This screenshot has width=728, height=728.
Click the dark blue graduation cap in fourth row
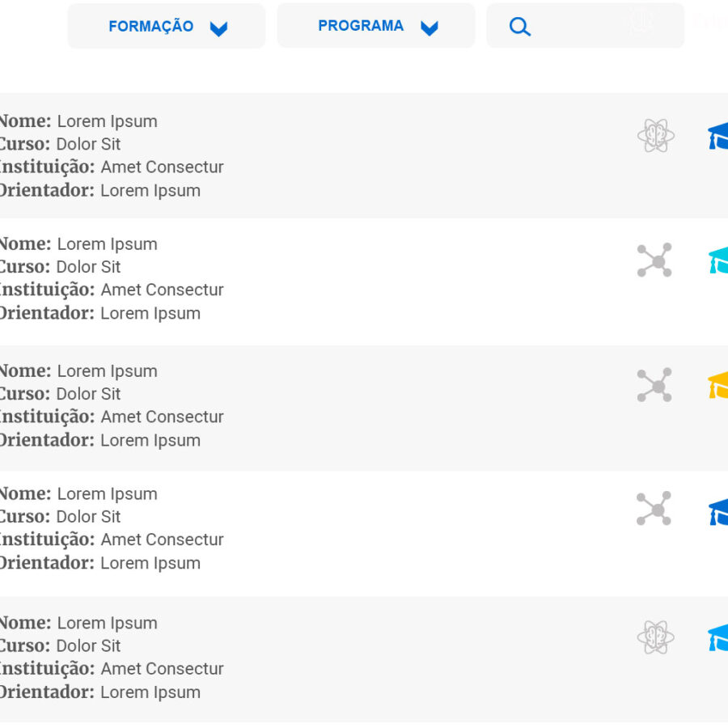coord(717,512)
